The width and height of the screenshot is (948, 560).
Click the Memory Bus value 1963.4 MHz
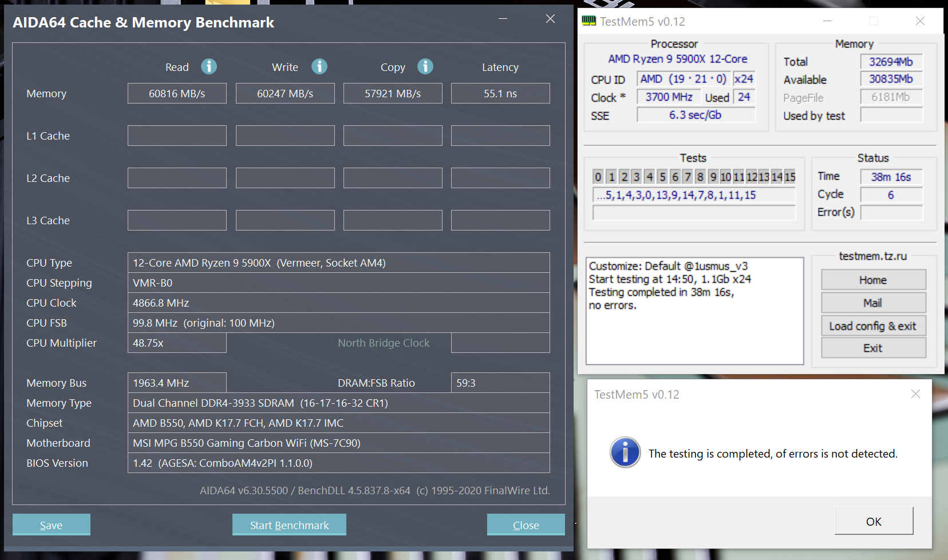tap(177, 383)
